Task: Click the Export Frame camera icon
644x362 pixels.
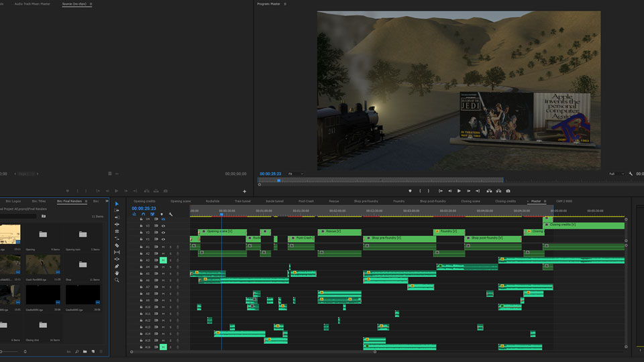Action: [508, 190]
